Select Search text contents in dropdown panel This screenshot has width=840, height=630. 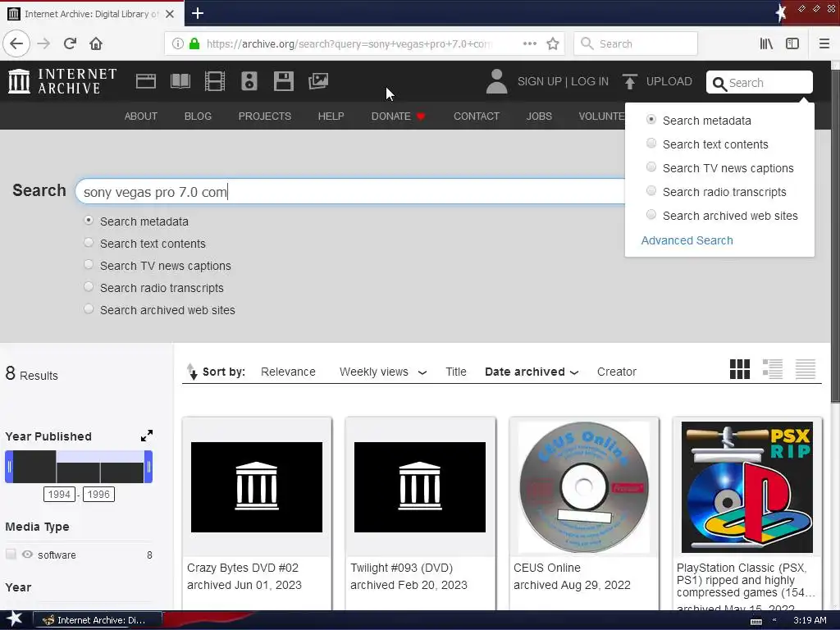point(651,143)
